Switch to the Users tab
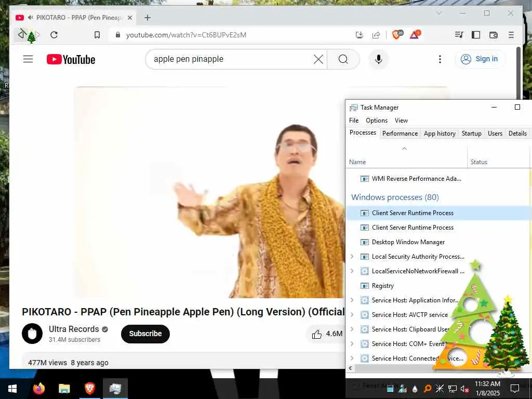Image resolution: width=532 pixels, height=399 pixels. pyautogui.click(x=495, y=134)
